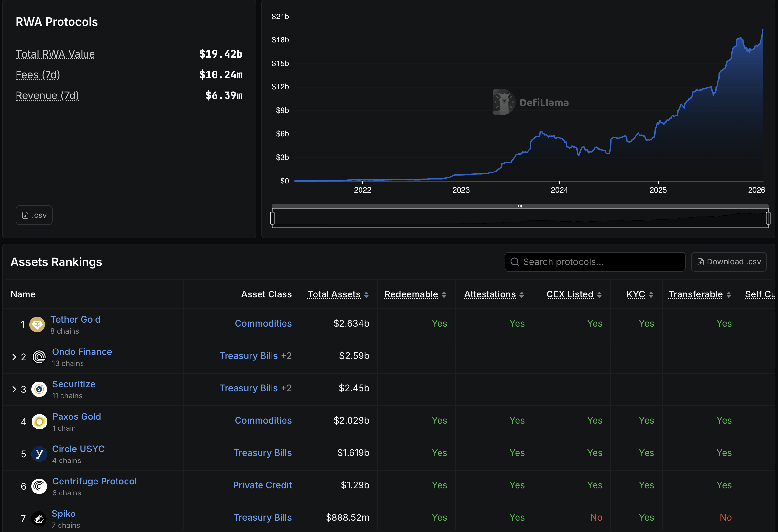The image size is (778, 532).
Task: Expand the Ondo Finance row
Action: 14,357
